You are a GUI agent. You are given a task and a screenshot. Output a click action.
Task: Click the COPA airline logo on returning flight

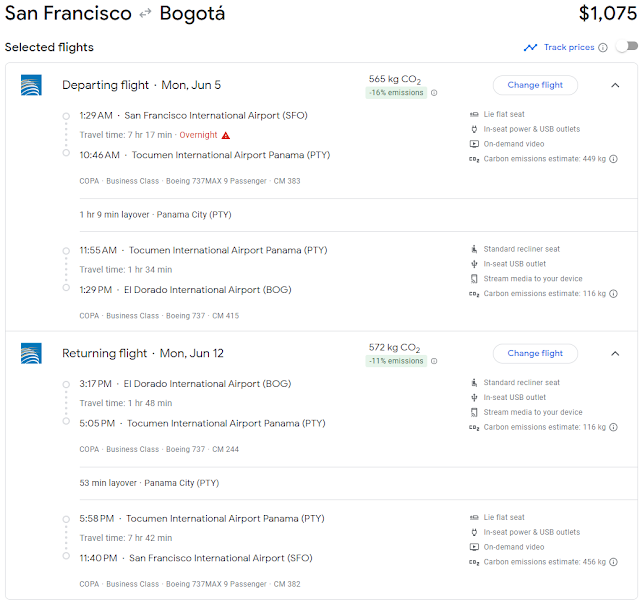pyautogui.click(x=31, y=353)
